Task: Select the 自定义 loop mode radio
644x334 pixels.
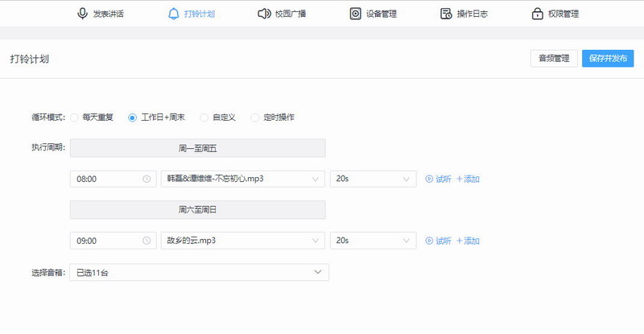Action: 204,118
